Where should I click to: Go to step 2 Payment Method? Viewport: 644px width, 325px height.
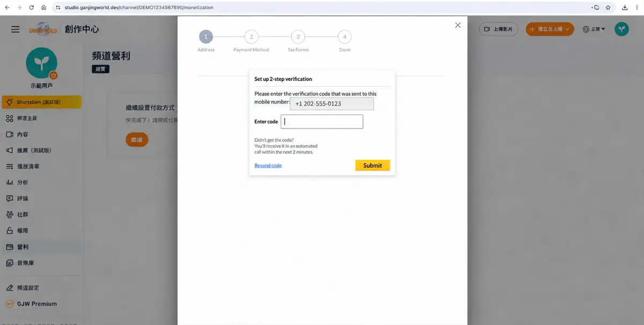tap(251, 41)
